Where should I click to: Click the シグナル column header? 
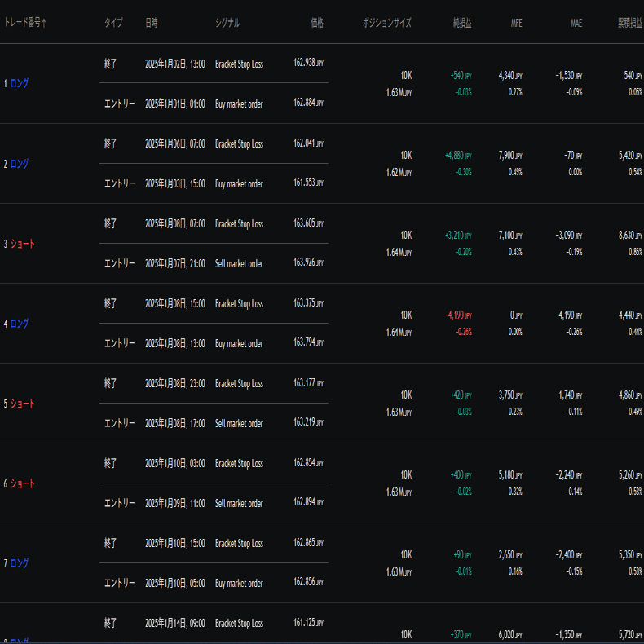(227, 23)
